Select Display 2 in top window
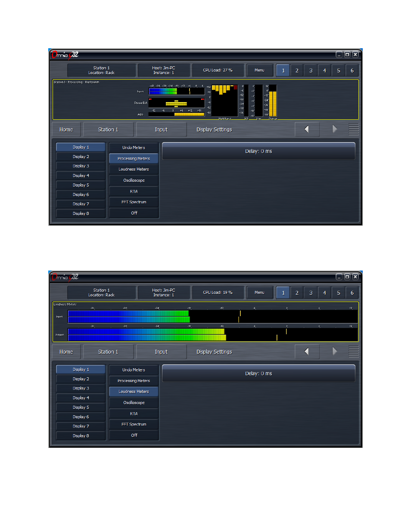411x532 pixels. coord(81,157)
